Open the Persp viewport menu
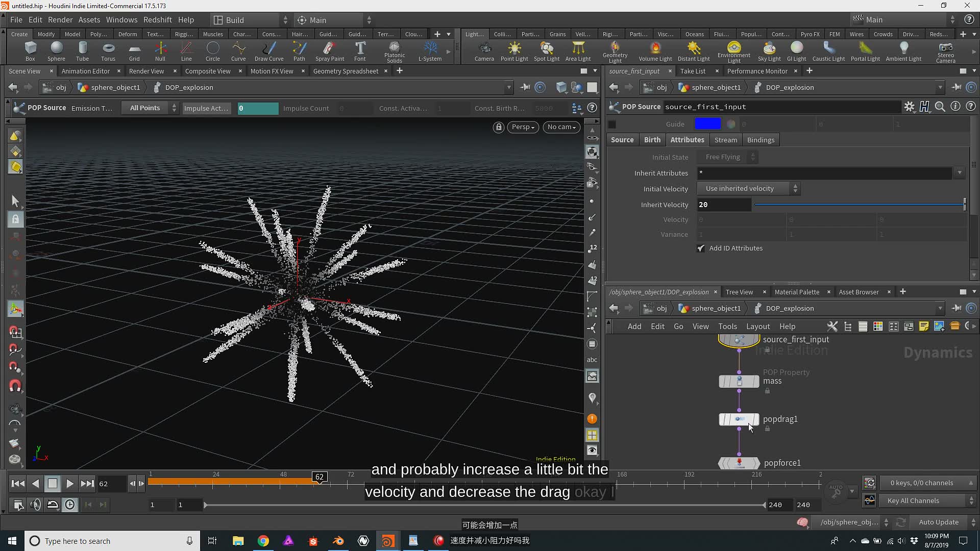The height and width of the screenshot is (551, 980). (523, 127)
